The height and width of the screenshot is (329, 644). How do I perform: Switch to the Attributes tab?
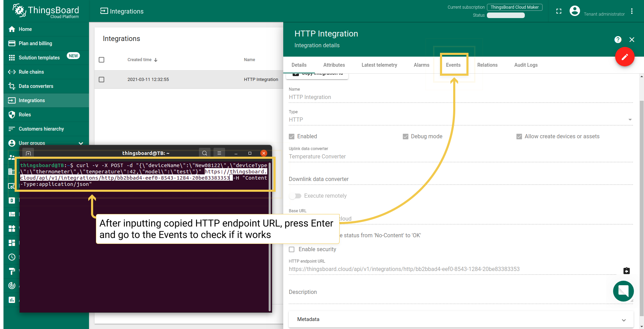coord(334,65)
